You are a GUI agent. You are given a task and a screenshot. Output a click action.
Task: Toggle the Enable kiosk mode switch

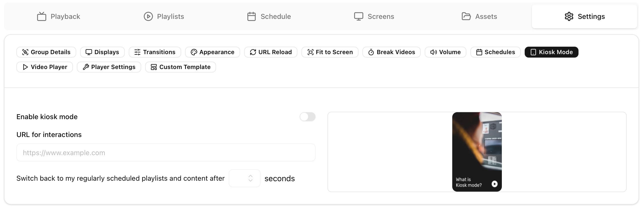(x=307, y=117)
